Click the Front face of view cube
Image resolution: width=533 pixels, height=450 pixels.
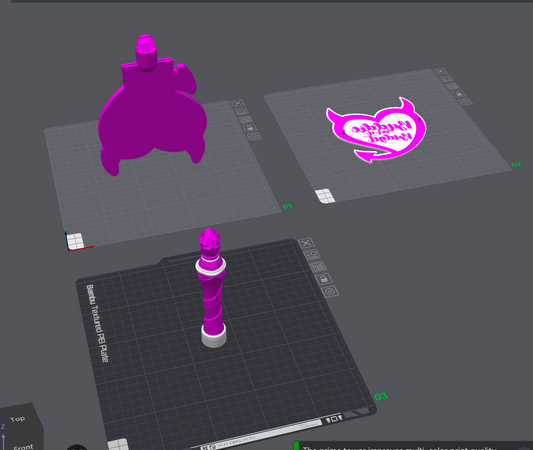(23, 446)
